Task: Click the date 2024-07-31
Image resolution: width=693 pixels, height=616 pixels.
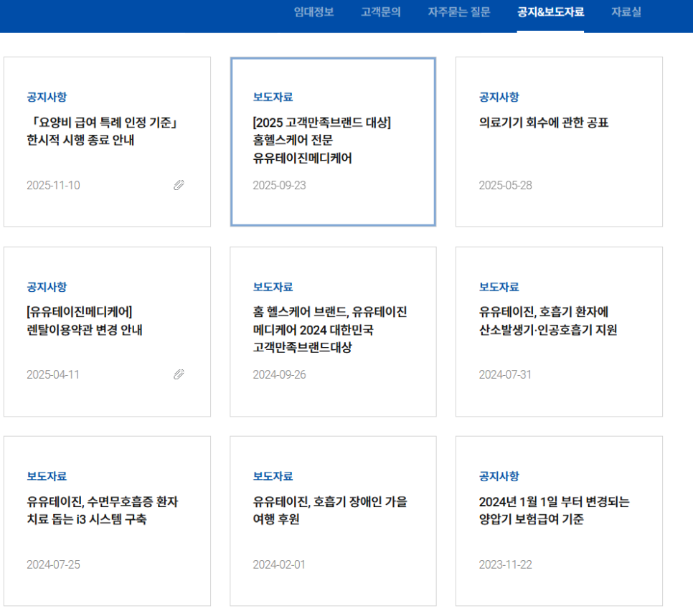Action: pos(505,375)
